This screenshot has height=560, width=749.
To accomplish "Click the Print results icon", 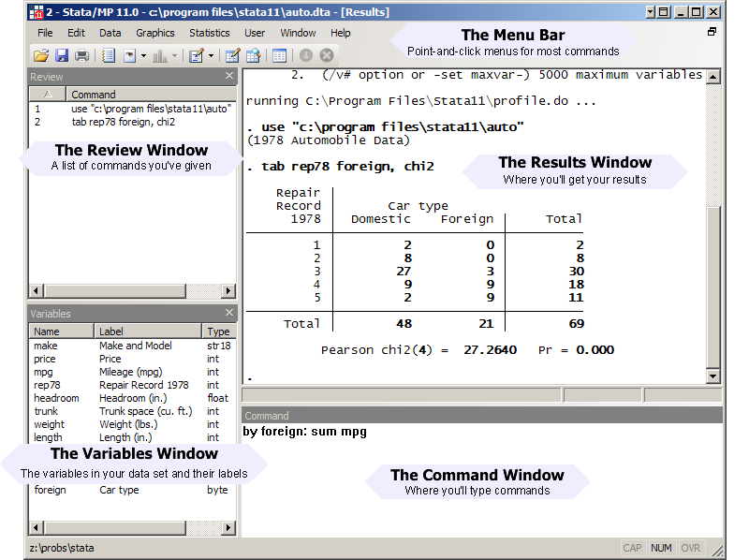I will point(82,56).
